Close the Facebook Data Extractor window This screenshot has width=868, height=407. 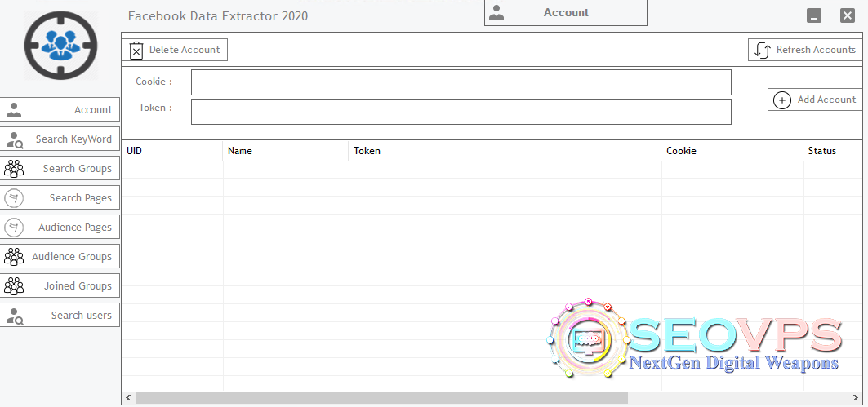tap(848, 15)
